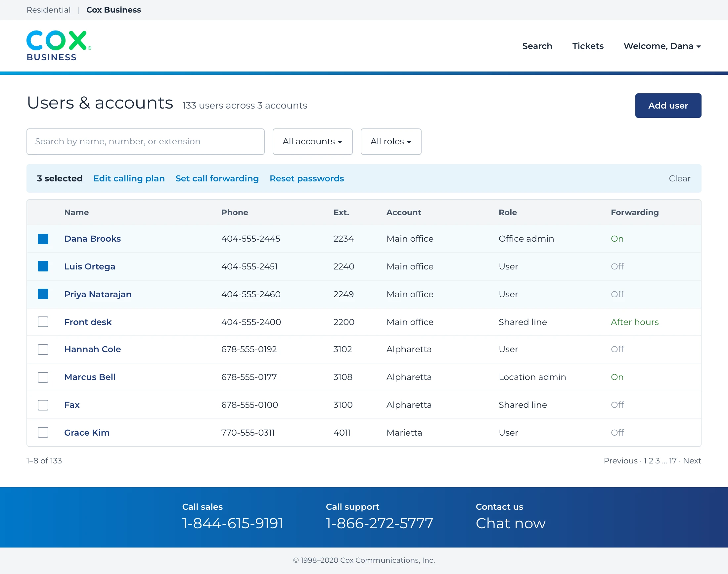Focus the name, number, or extension search field
The width and height of the screenshot is (728, 574).
tap(146, 141)
